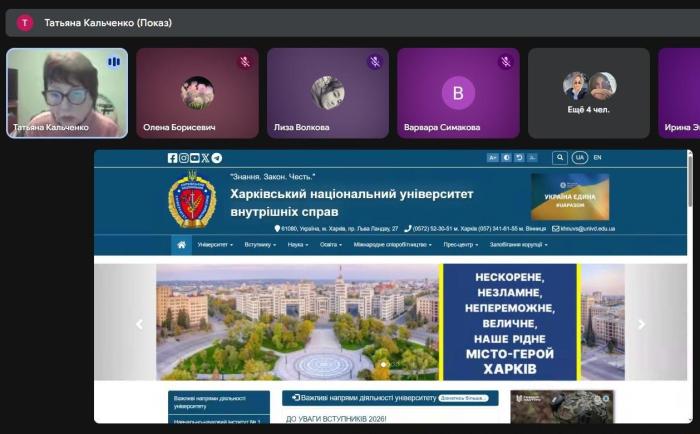This screenshot has height=434, width=700.
Task: Select Лиза Волкова participant tile
Action: (x=328, y=93)
